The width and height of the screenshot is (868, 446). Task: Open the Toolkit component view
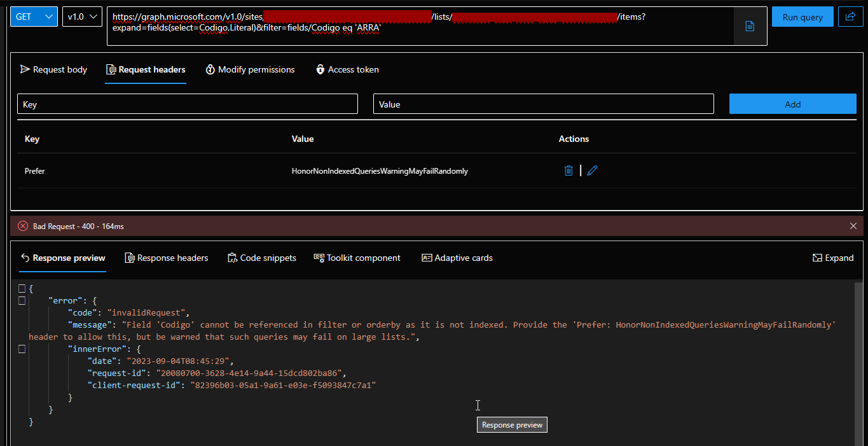pos(357,258)
